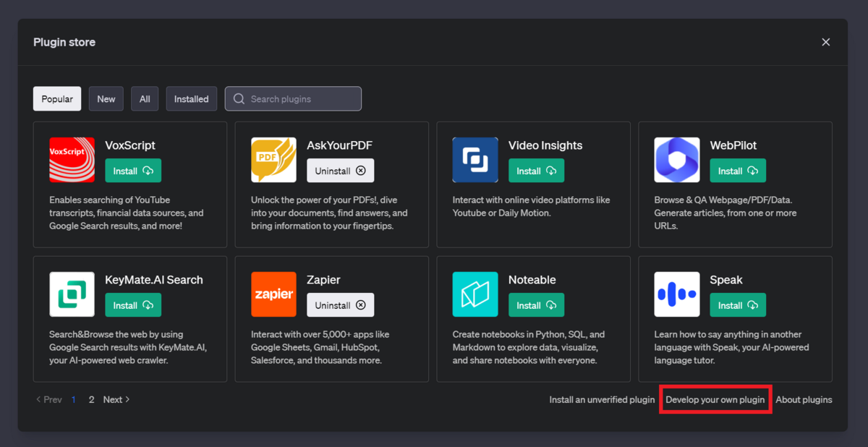The image size is (868, 447).
Task: Click WebPilot's Browse & QA description
Action: (726, 213)
